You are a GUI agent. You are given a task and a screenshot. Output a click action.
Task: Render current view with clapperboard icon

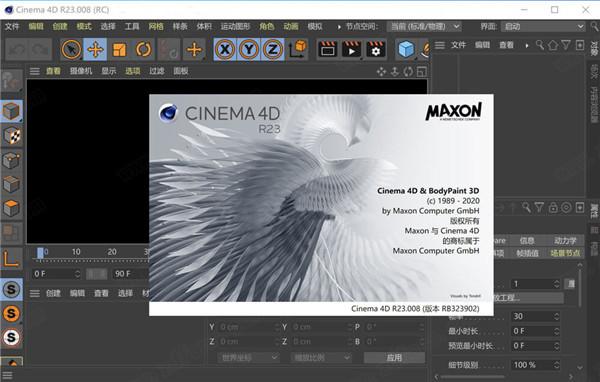(328, 49)
